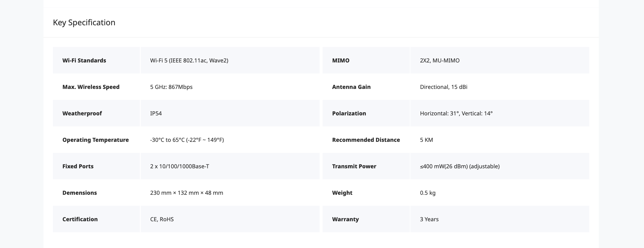Click the 5 KM recommended distance value

426,140
